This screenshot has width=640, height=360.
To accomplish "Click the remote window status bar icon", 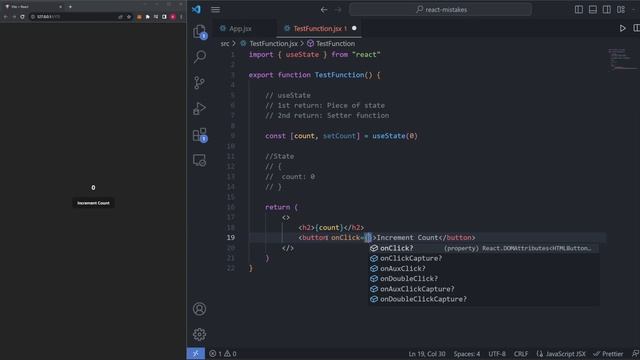I will pyautogui.click(x=196, y=353).
